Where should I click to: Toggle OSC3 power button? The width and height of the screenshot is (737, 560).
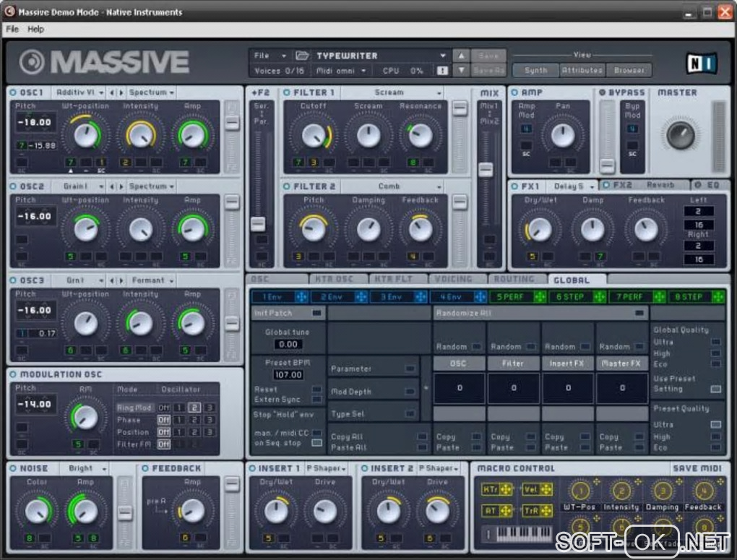pyautogui.click(x=13, y=280)
